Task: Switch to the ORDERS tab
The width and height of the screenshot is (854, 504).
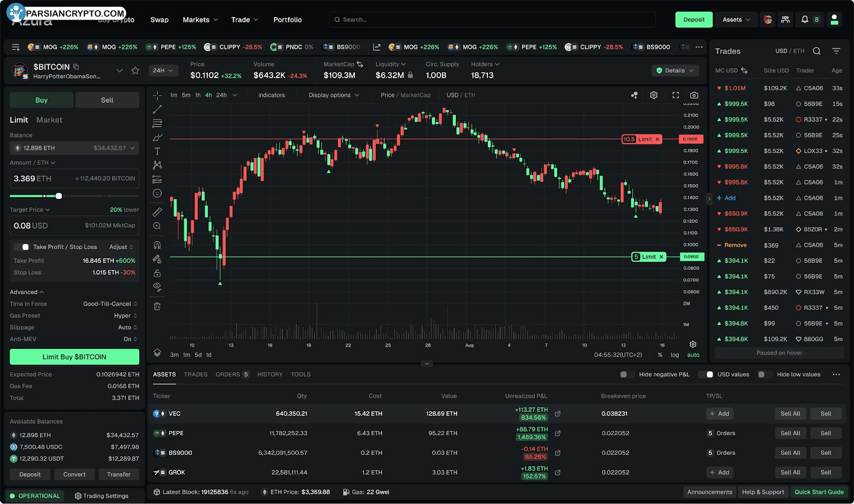Action: pyautogui.click(x=232, y=374)
